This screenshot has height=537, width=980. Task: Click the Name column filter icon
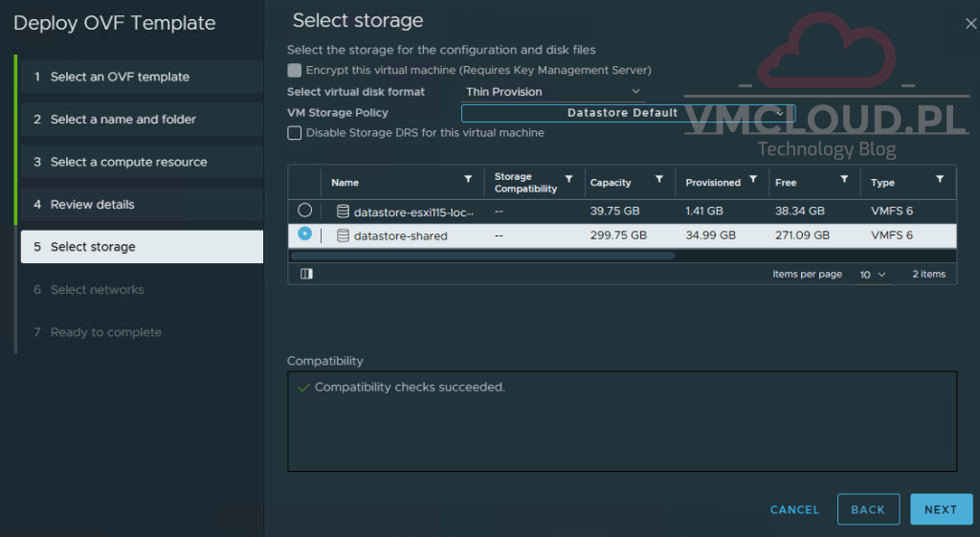(468, 179)
